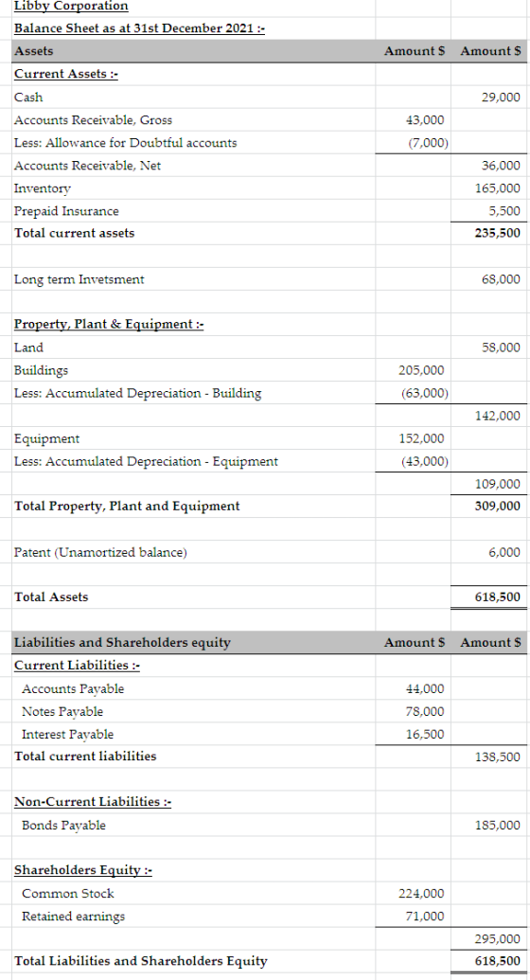Select Accounts Receivable, Gross label
The height and width of the screenshot is (980, 530).
93,120
